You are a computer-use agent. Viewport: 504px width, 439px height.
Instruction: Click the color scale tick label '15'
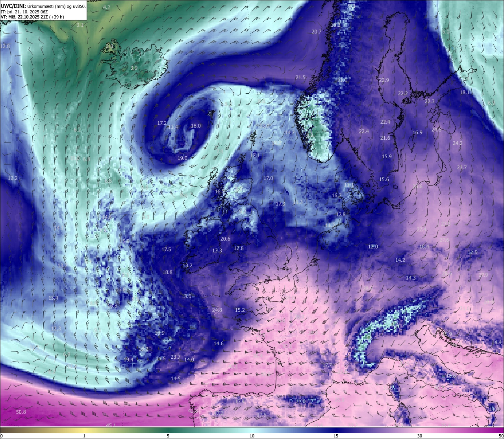[335, 436]
